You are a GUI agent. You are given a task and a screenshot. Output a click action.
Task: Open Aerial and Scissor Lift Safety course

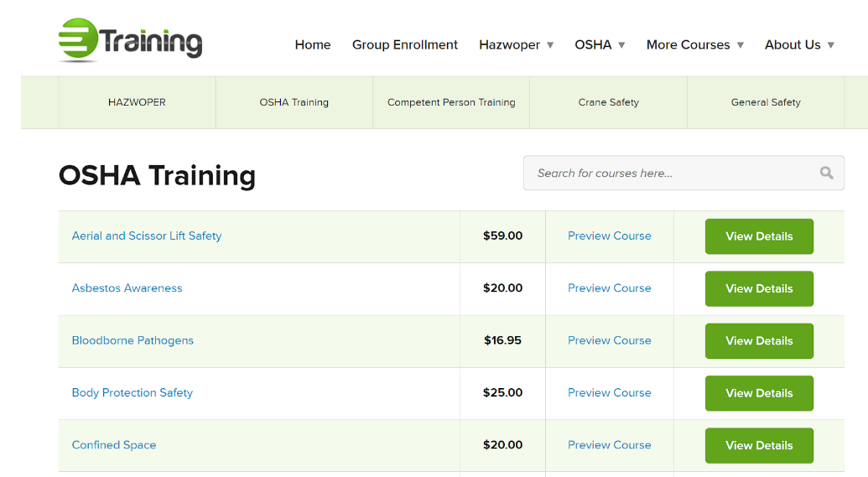[147, 236]
